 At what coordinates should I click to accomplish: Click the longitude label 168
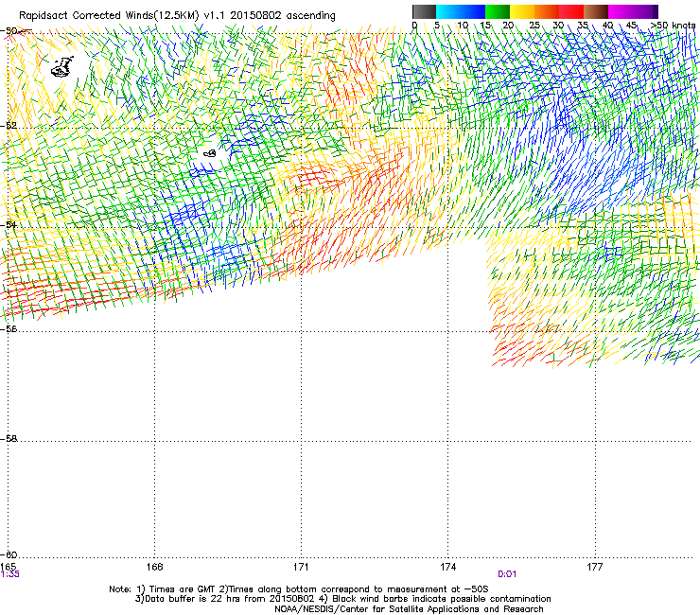click(x=154, y=567)
